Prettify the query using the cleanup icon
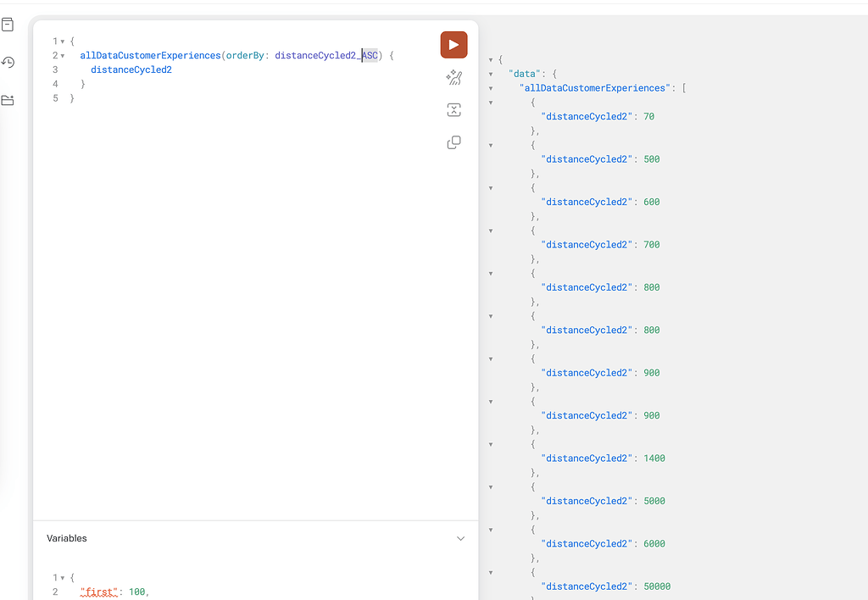Image resolution: width=868 pixels, height=600 pixels. point(453,77)
